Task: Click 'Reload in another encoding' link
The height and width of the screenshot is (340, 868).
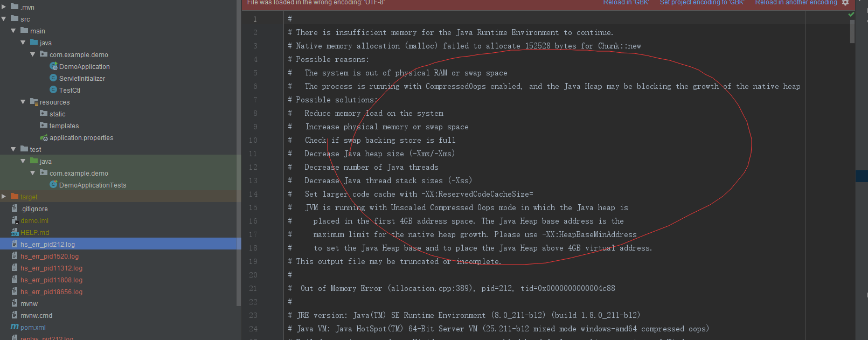Action: [796, 3]
